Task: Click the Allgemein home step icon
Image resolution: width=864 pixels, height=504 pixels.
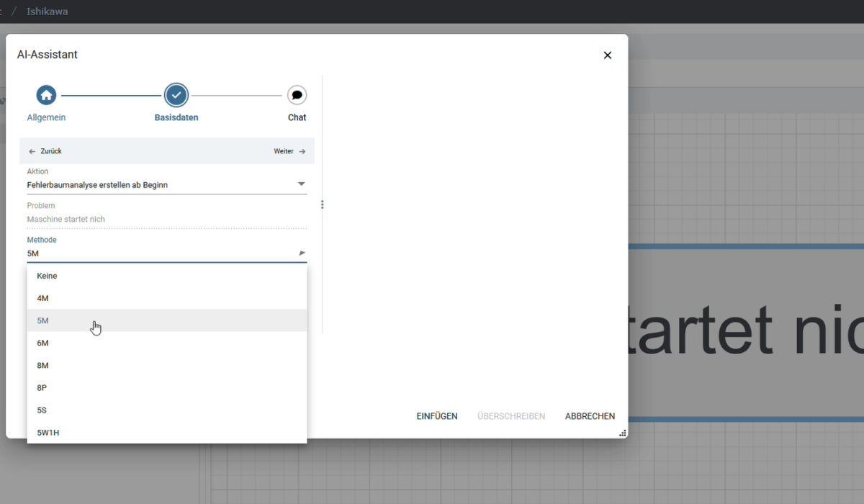Action: tap(47, 95)
